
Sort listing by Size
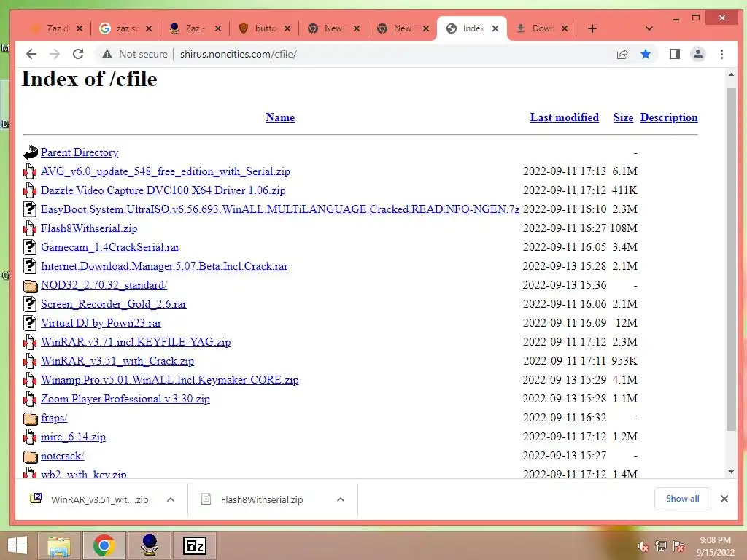coord(623,117)
